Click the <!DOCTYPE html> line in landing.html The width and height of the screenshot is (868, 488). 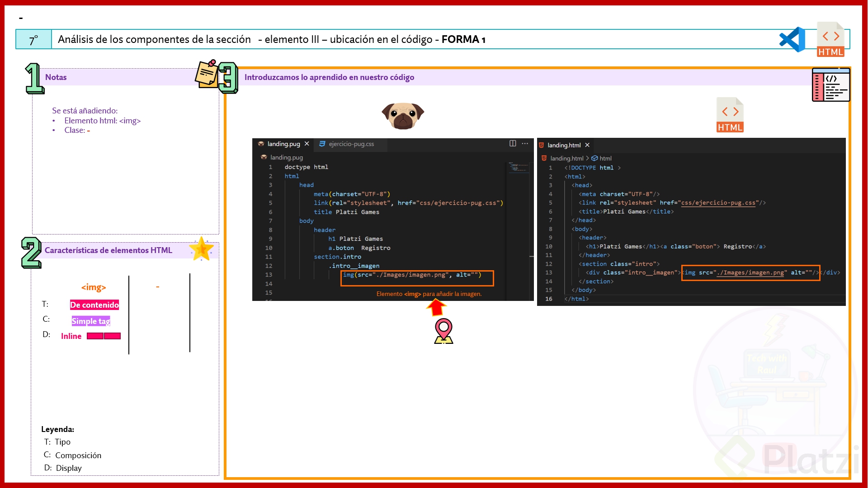coord(593,168)
